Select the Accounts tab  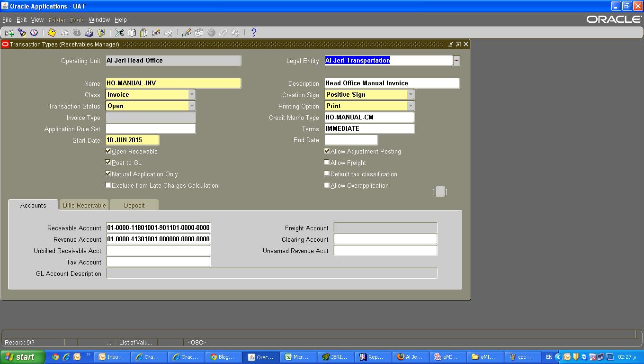[33, 205]
